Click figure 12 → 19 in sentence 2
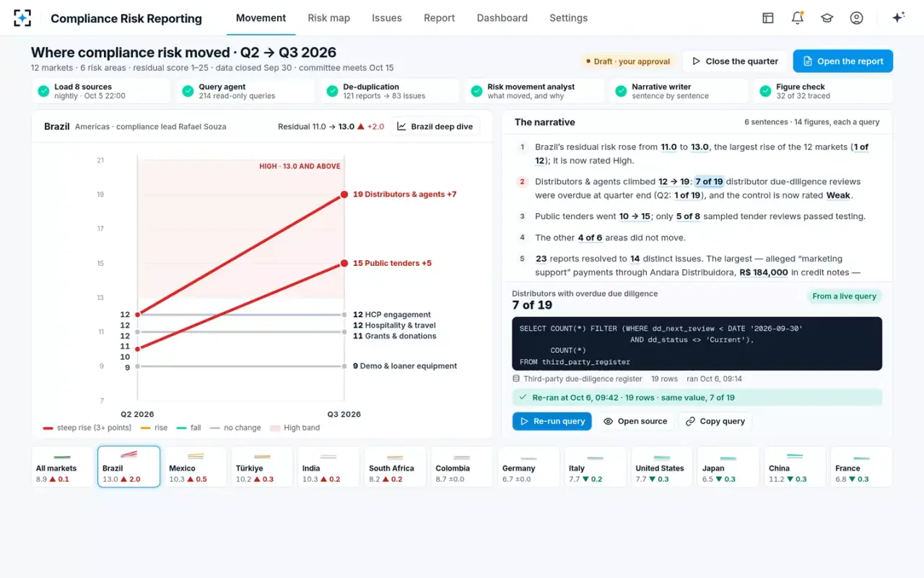This screenshot has width=924, height=578. click(675, 182)
